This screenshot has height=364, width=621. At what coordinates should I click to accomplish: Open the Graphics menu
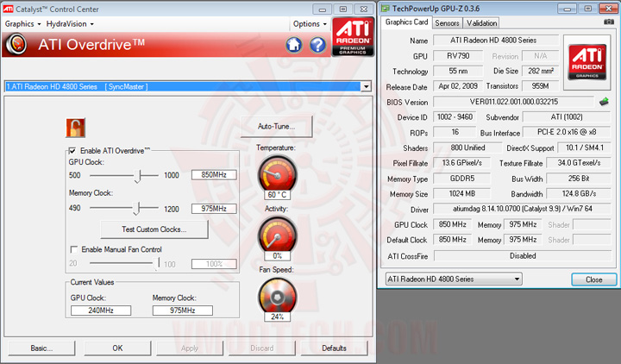tap(22, 24)
